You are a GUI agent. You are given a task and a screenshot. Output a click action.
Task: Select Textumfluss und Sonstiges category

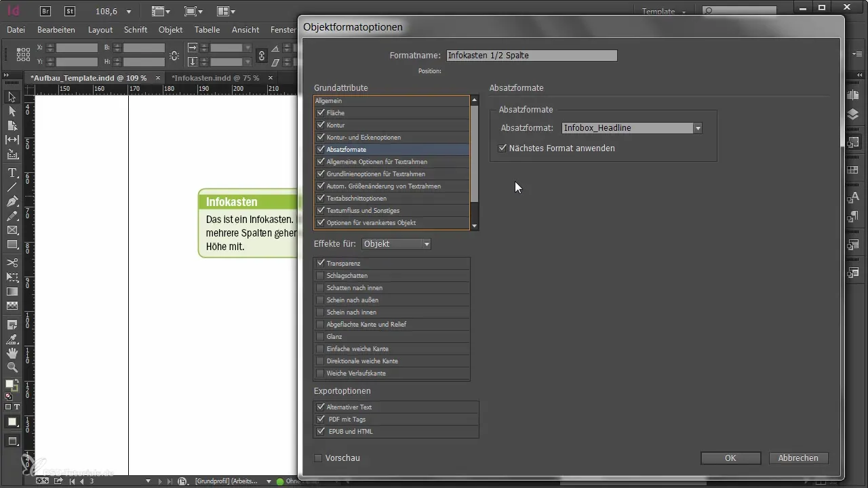[x=392, y=211]
